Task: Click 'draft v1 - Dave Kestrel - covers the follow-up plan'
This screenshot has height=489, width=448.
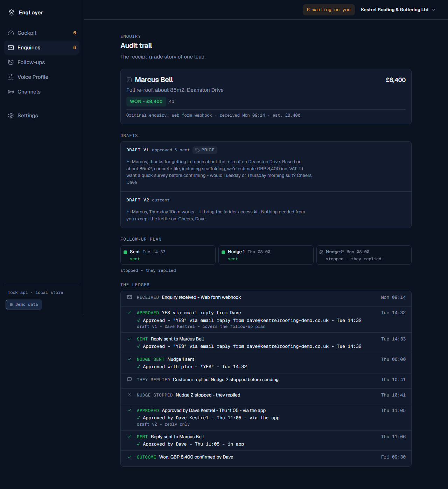Action: (x=201, y=326)
